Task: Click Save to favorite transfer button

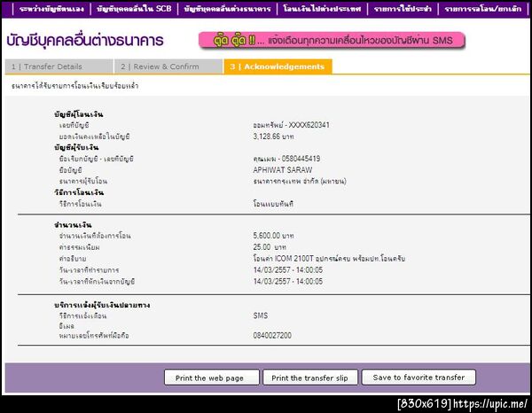Action: pos(419,377)
